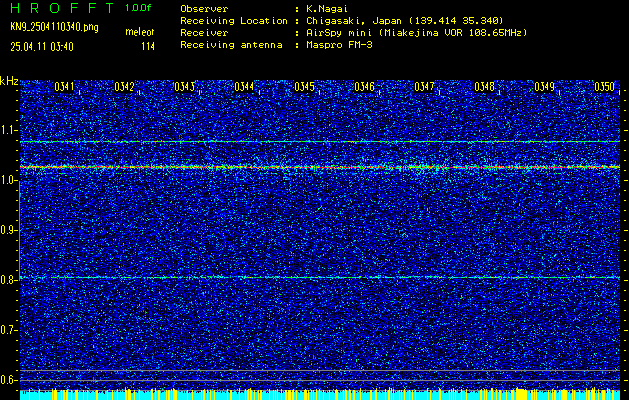Click the 0342 time marker
Viewport: 629px width, 400px height.
124,87
